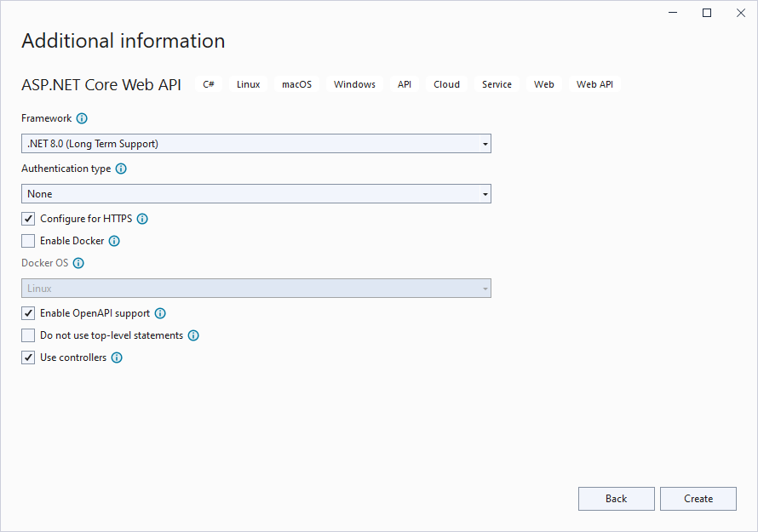This screenshot has width=758, height=532.
Task: Click the info icon next to Framework
Action: coord(82,118)
